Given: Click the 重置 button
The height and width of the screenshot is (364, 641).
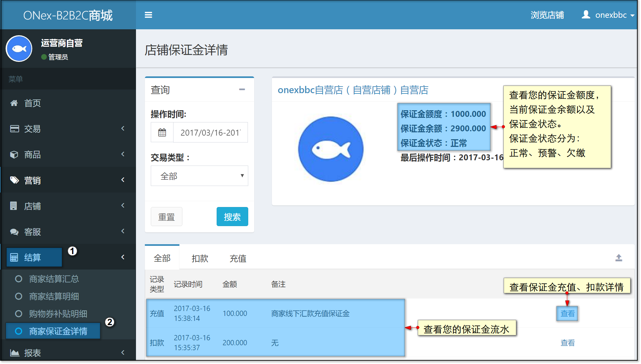Looking at the screenshot, I should pyautogui.click(x=166, y=217).
